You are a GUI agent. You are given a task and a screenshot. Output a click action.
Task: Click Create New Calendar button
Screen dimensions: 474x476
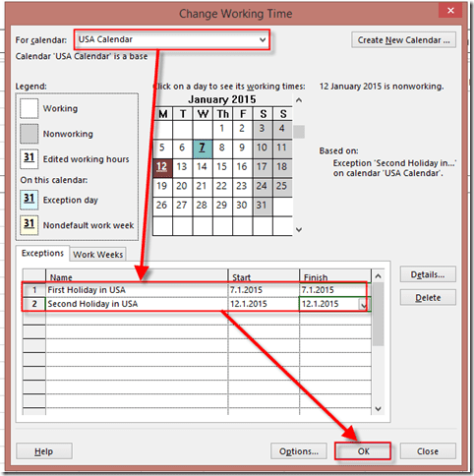click(x=403, y=40)
